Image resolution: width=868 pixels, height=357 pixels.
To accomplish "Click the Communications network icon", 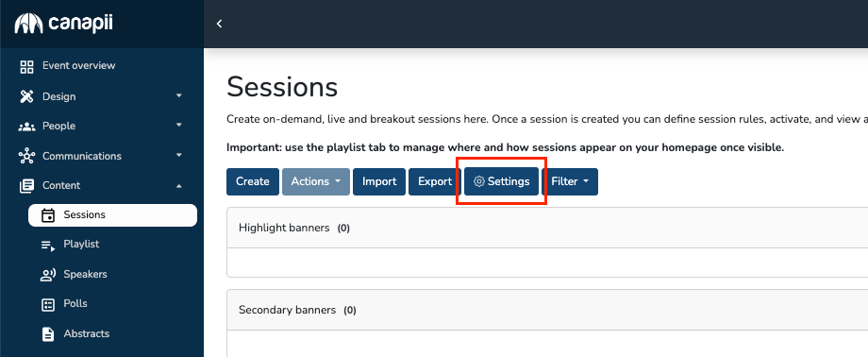I will click(x=26, y=156).
